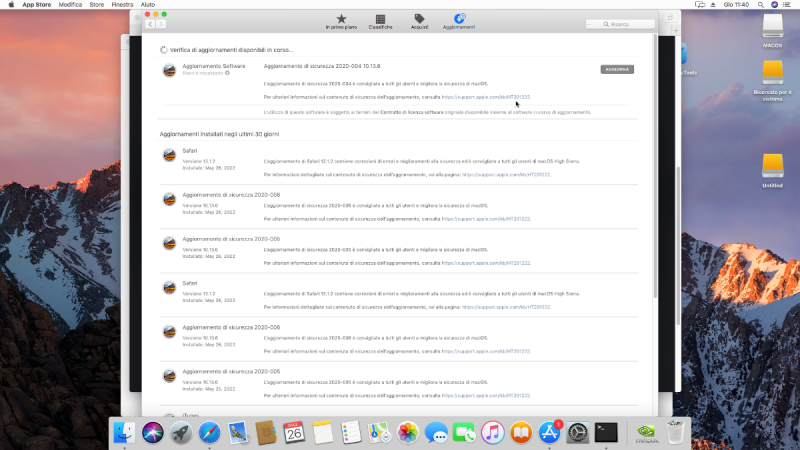Viewport: 800px width, 450px height.
Task: Select the Aggiornamenti updates tab
Action: point(459,20)
